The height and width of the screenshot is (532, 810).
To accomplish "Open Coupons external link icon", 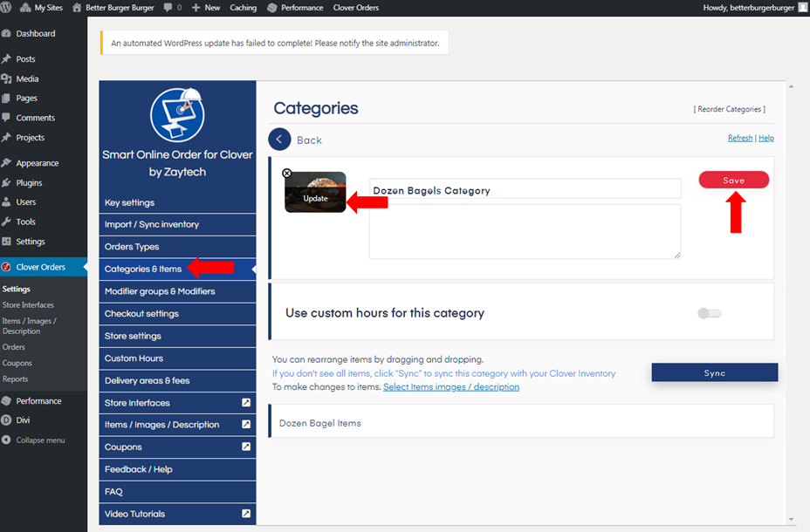I will tap(246, 447).
